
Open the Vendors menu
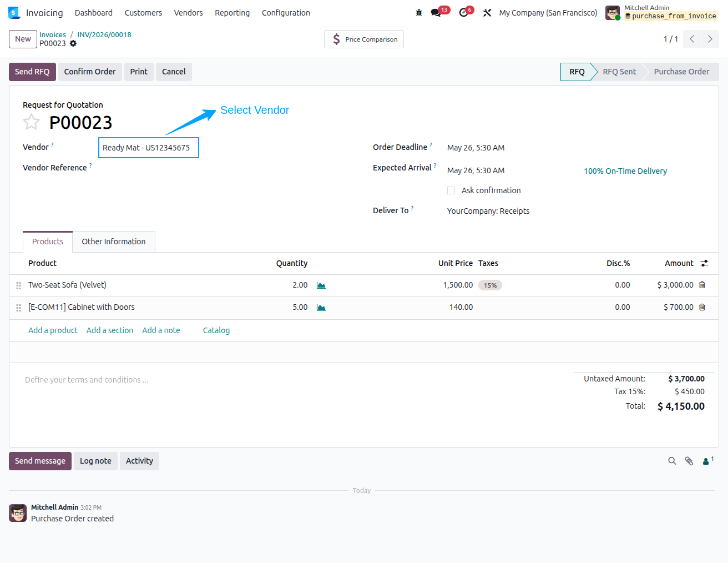coord(189,13)
